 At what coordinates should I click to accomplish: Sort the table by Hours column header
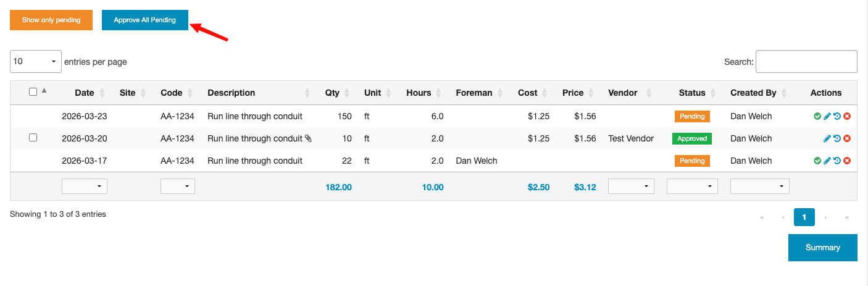point(419,93)
